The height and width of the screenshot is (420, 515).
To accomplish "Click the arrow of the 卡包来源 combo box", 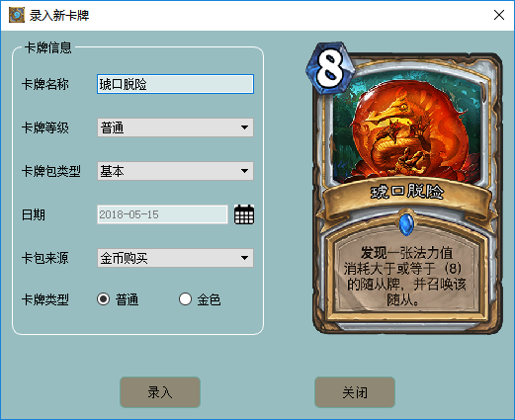I will pyautogui.click(x=244, y=258).
